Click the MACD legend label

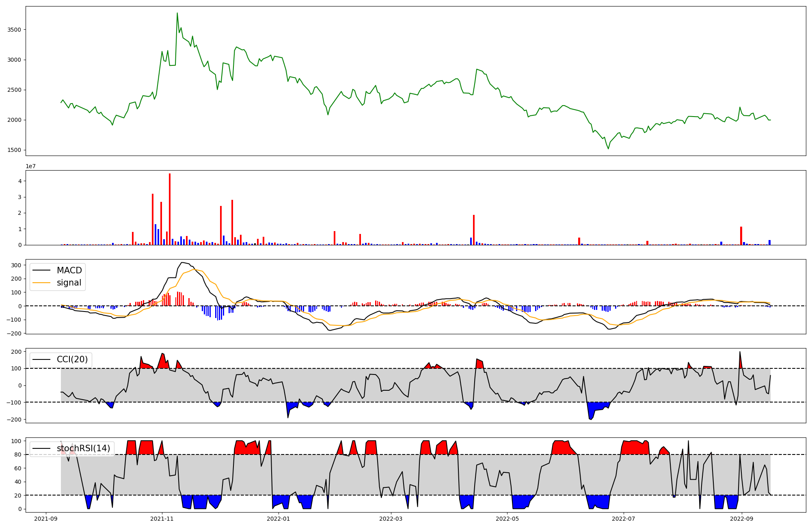click(69, 270)
